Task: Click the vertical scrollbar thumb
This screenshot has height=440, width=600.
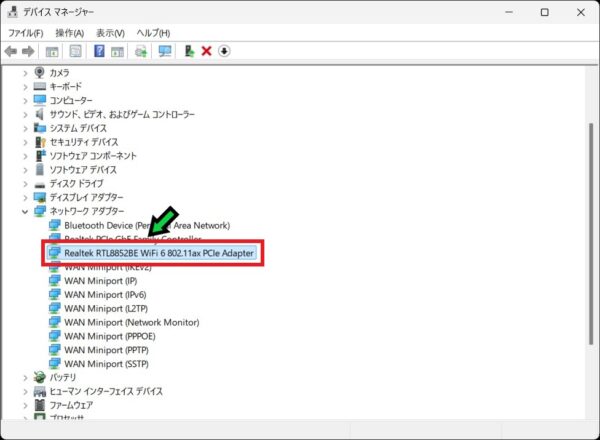Action: point(591,233)
